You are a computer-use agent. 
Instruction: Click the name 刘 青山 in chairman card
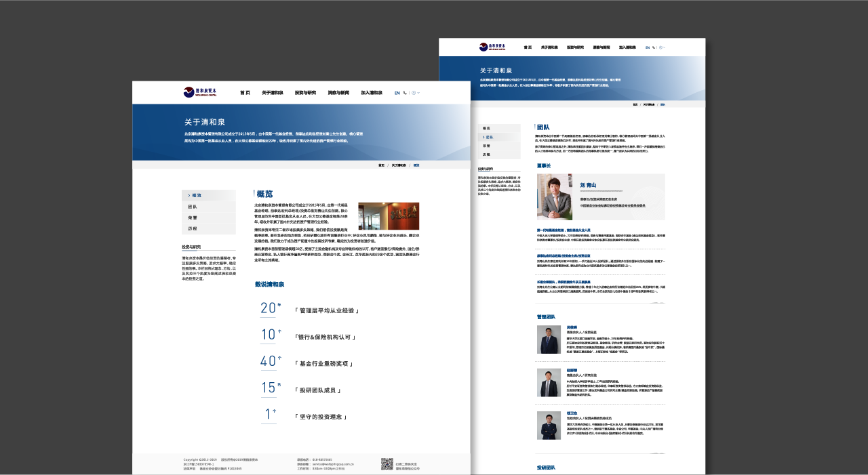coord(588,185)
